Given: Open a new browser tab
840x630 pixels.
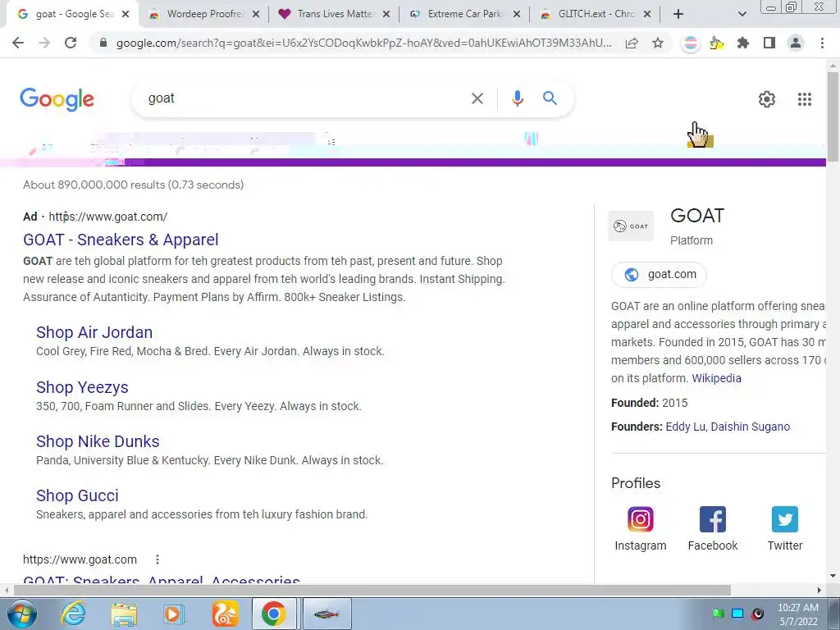Looking at the screenshot, I should click(678, 14).
